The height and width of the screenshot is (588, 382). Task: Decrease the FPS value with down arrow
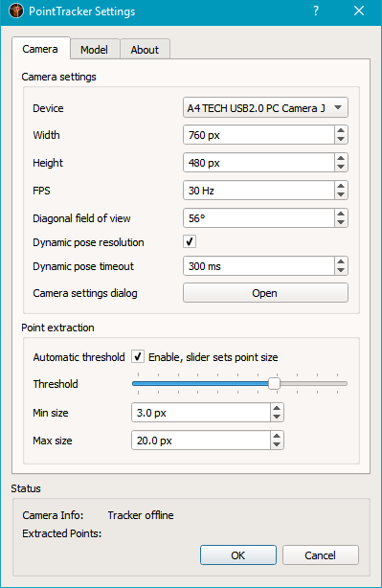pyautogui.click(x=341, y=194)
